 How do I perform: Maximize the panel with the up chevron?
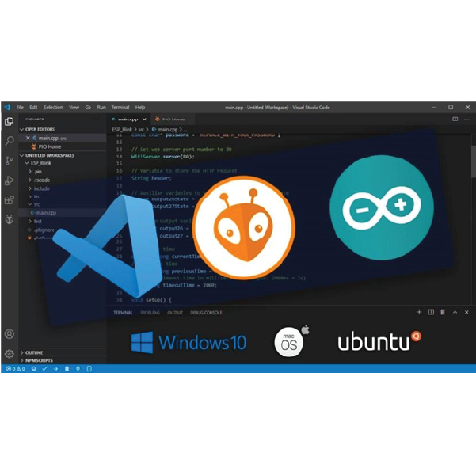click(x=455, y=312)
